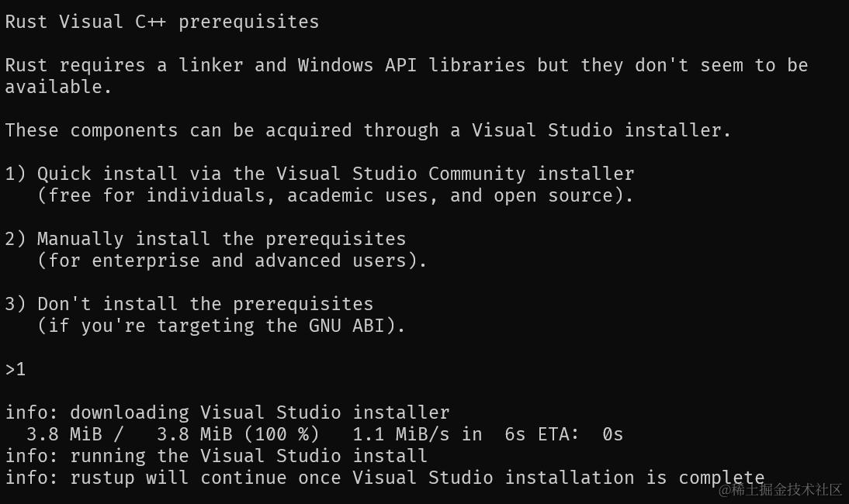Click the '>1' input prompt line
This screenshot has height=504, width=849.
tap(16, 369)
